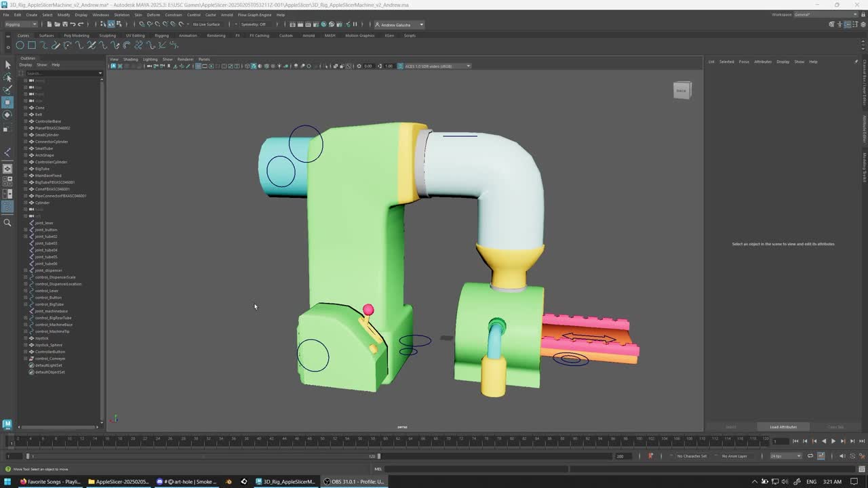Click the Open Scene folder icon
Viewport: 868px width, 488px height.
[x=57, y=24]
